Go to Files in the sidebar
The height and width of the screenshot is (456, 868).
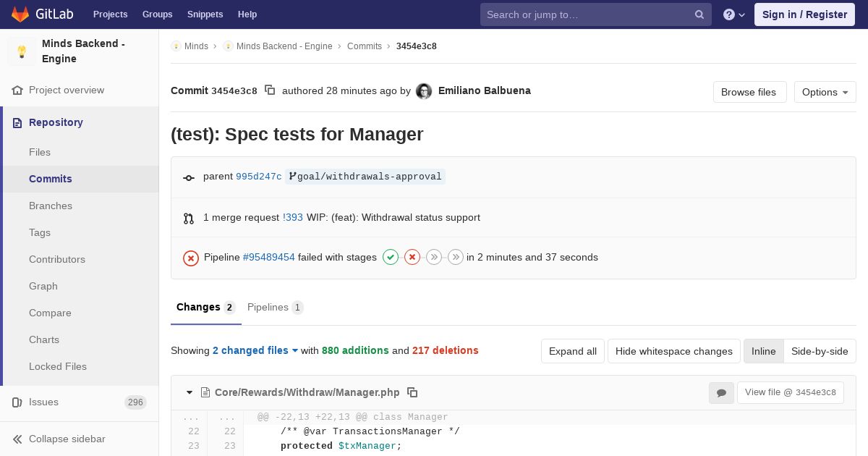[81, 152]
